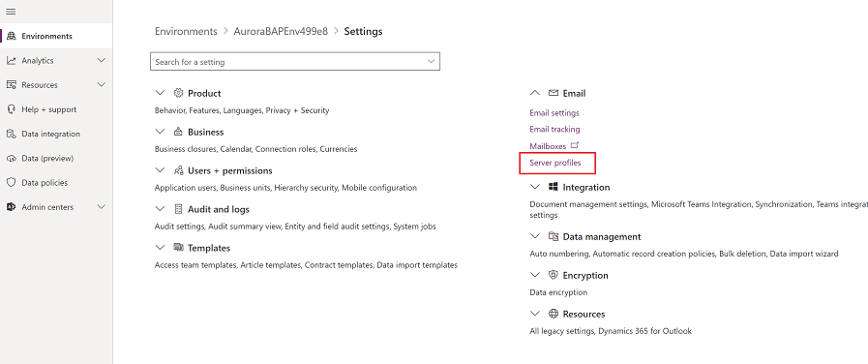This screenshot has width=868, height=364.
Task: Click the Data (preview) cloud icon
Action: 11,158
